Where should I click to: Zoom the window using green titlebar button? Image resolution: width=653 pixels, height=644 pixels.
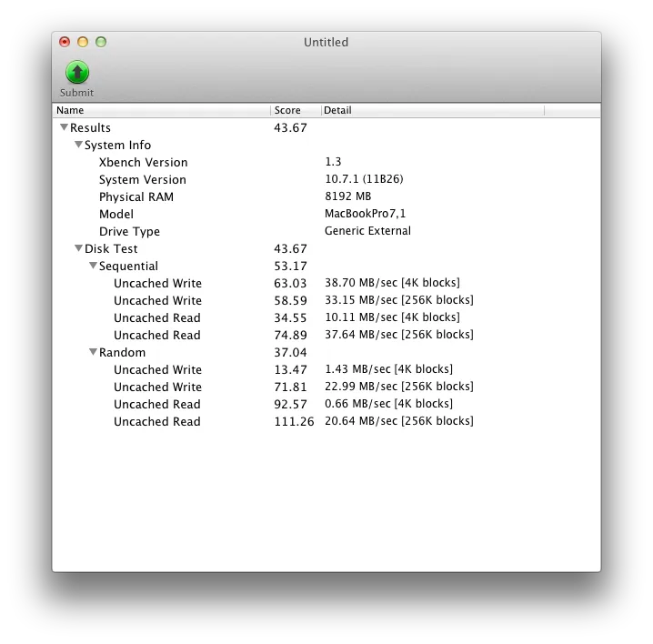point(101,42)
